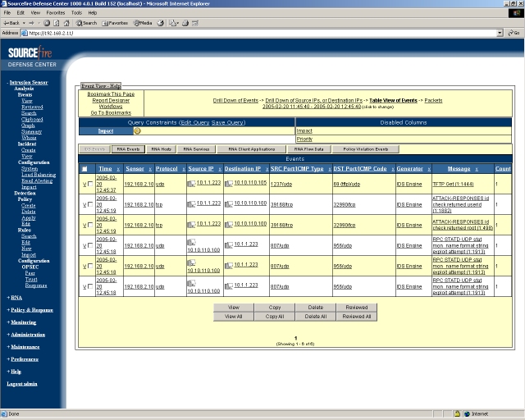Open the Favorites menu in menu bar
Viewport: 525px width, 420px height.
pyautogui.click(x=56, y=13)
